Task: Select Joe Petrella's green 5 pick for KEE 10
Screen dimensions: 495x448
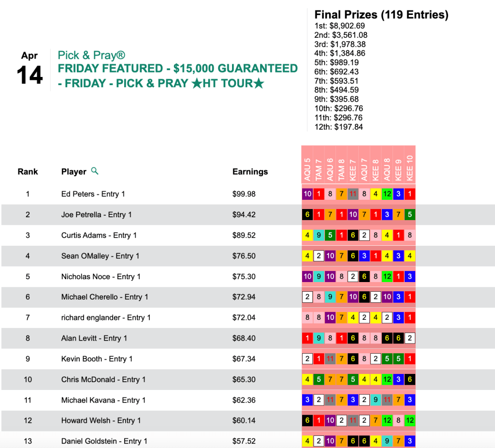Action: (409, 215)
